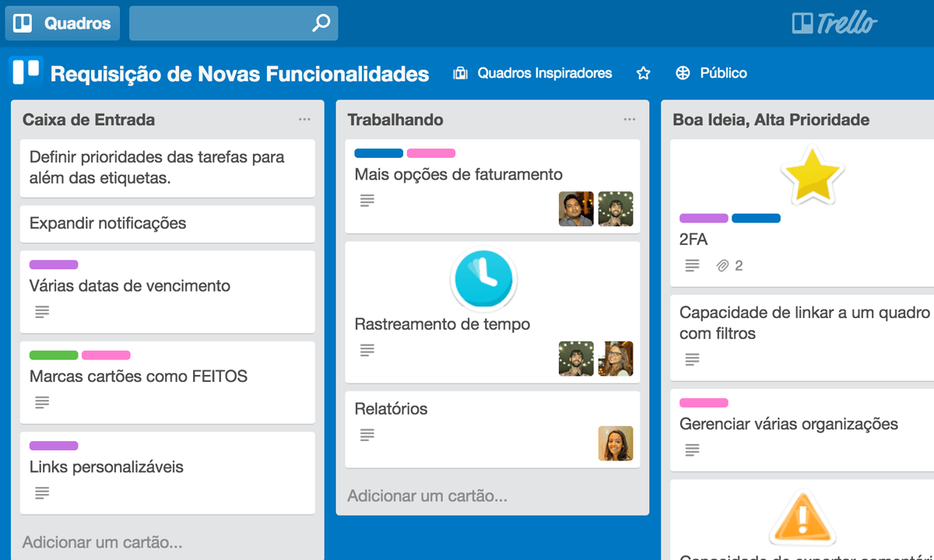Click the Trello logo in the top bar
The width and height of the screenshot is (934, 560).
pos(834,23)
